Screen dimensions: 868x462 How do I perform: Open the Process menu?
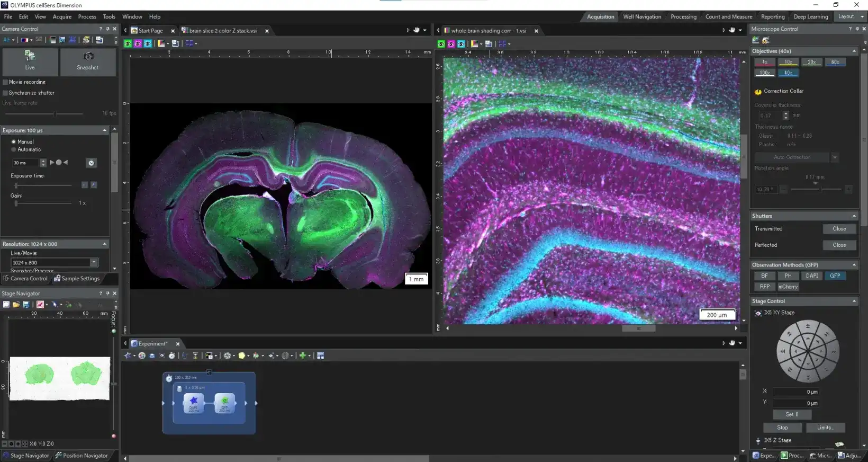click(x=87, y=16)
